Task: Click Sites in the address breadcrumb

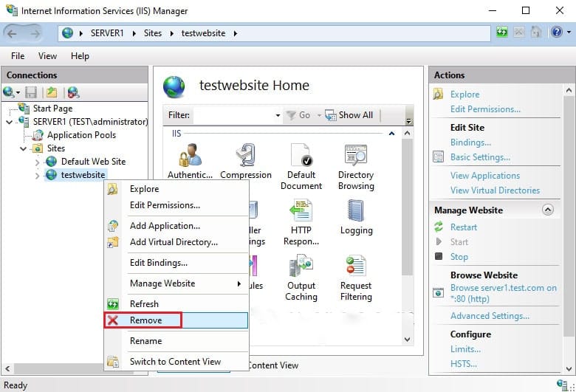Action: coord(153,33)
